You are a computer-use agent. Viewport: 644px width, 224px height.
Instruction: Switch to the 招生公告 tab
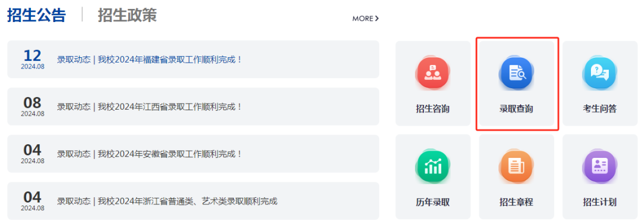coord(36,15)
